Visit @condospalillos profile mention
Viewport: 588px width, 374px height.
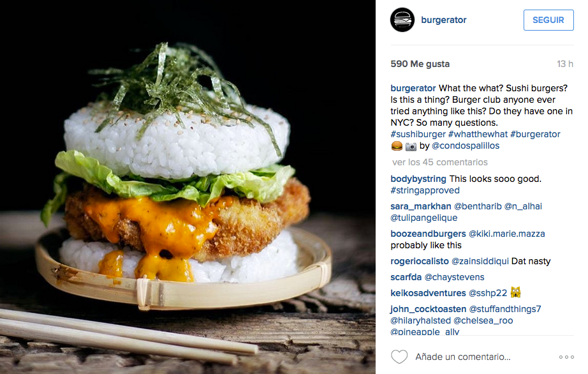point(466,146)
